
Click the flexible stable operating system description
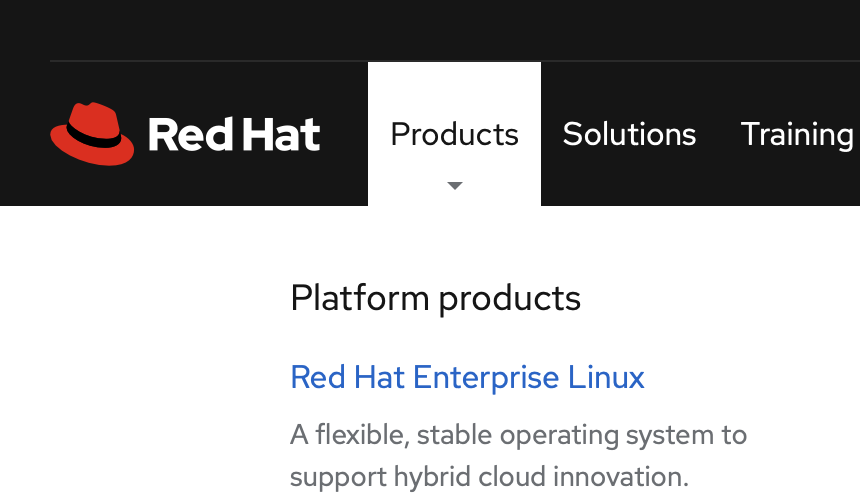(x=518, y=456)
